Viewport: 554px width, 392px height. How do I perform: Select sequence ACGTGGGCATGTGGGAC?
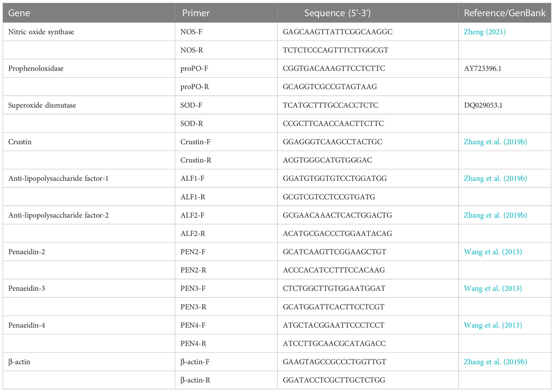327,160
